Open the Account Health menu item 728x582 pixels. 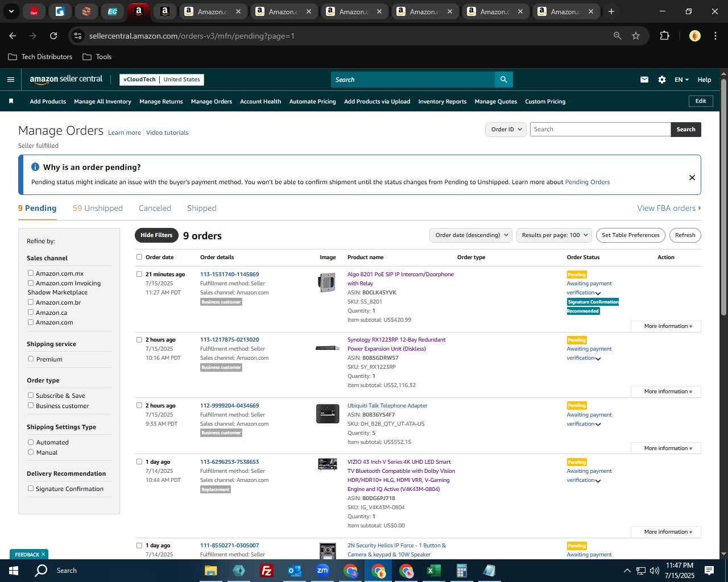coord(260,102)
